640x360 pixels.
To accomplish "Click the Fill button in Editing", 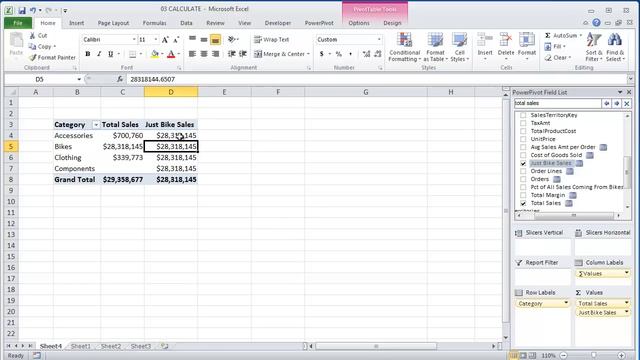I will 554,47.
